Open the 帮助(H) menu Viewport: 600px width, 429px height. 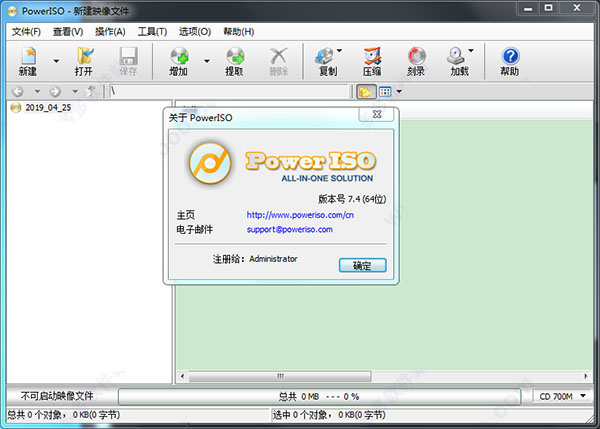pyautogui.click(x=239, y=32)
